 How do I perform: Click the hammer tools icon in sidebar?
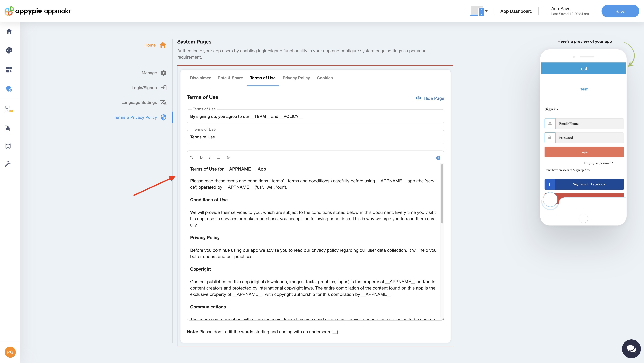click(8, 164)
